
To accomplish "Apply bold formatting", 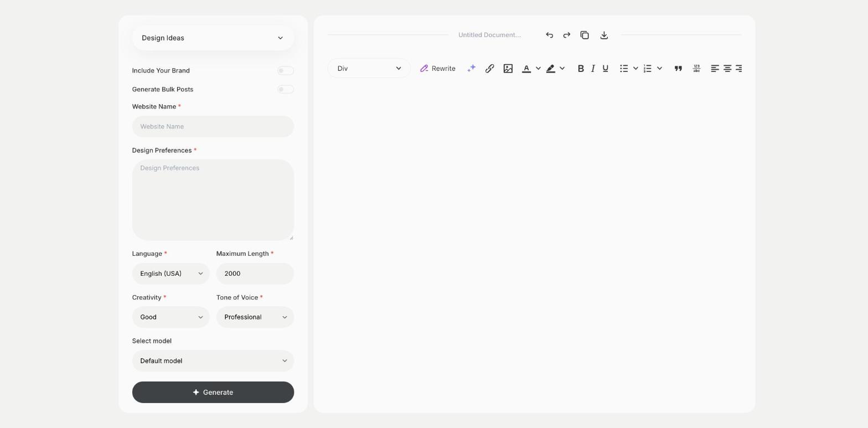I will point(581,68).
